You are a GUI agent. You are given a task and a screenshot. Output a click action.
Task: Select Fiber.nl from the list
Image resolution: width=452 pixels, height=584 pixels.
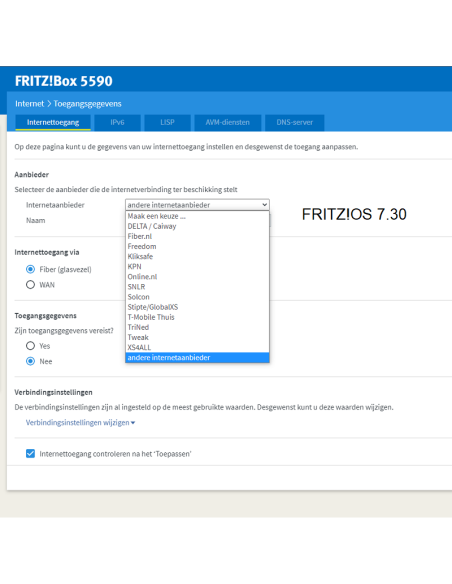pyautogui.click(x=197, y=236)
